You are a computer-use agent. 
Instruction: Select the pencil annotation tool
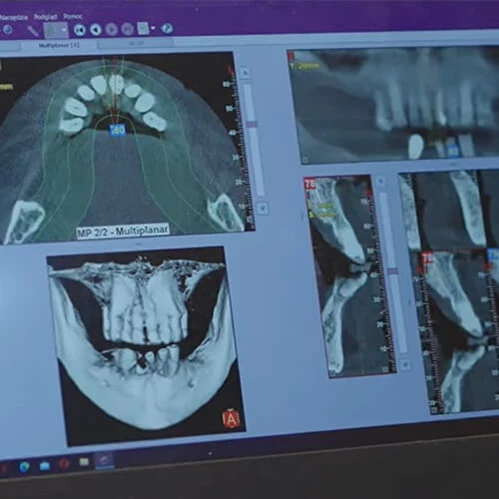[33, 31]
